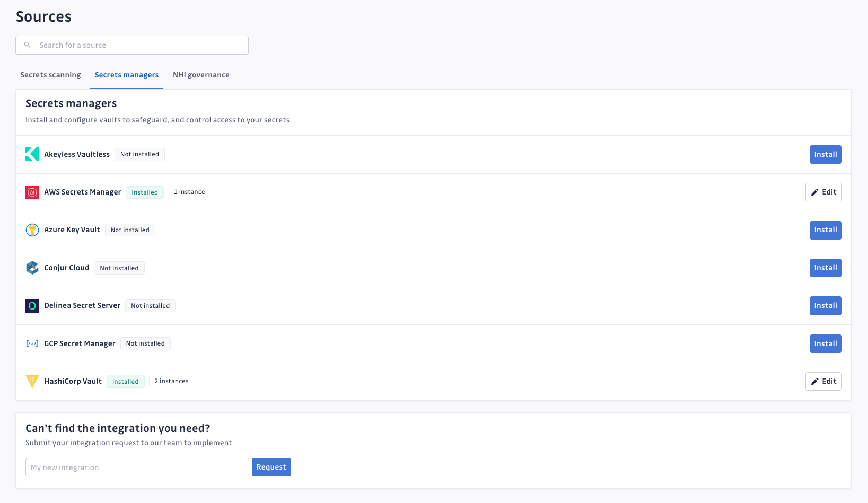Click the Azure Key Vault name

(x=72, y=230)
